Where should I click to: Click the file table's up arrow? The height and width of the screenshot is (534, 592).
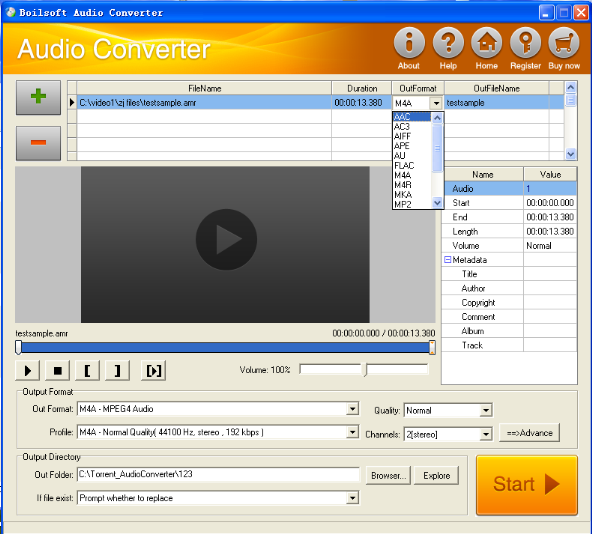point(570,87)
